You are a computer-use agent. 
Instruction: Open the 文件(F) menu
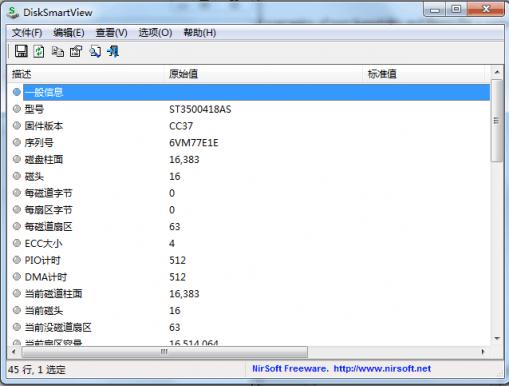(27, 33)
